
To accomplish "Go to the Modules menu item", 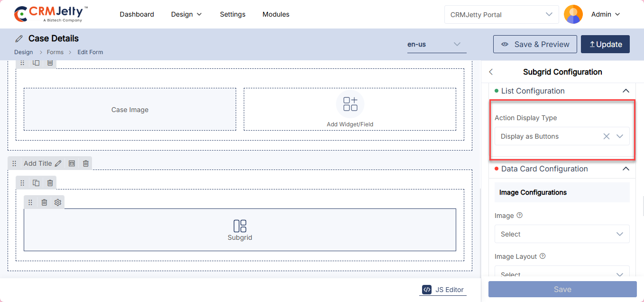I will 276,14.
